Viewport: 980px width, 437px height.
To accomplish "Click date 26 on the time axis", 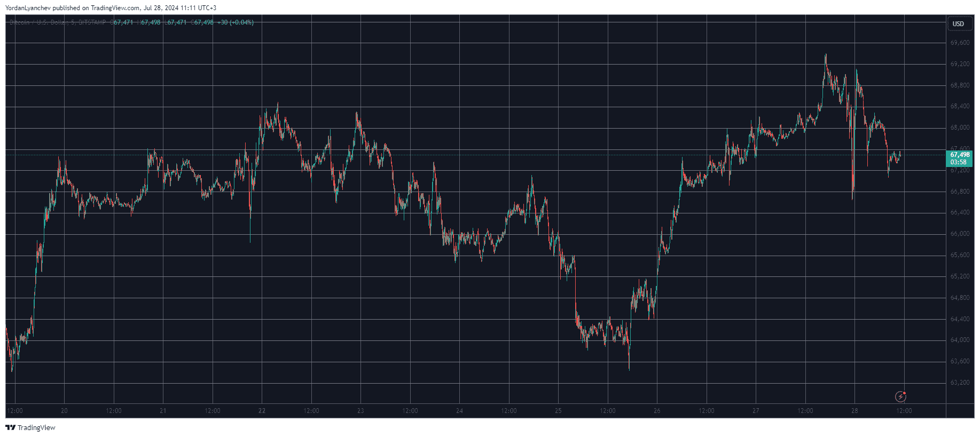I will click(657, 411).
